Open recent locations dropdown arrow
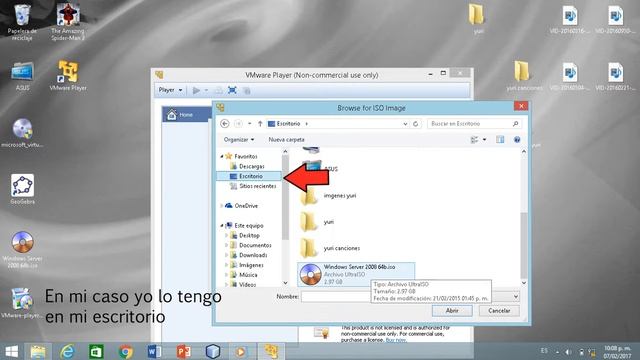 (249, 124)
